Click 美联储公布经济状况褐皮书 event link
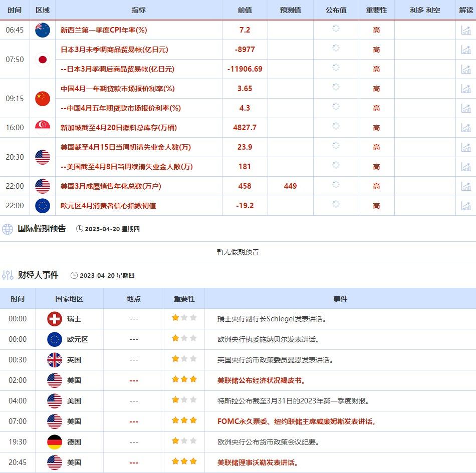 click(261, 380)
